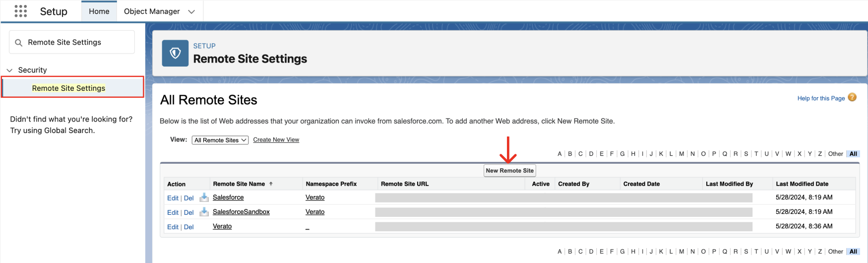
Task: Sort by Created Date column header
Action: pyautogui.click(x=641, y=184)
